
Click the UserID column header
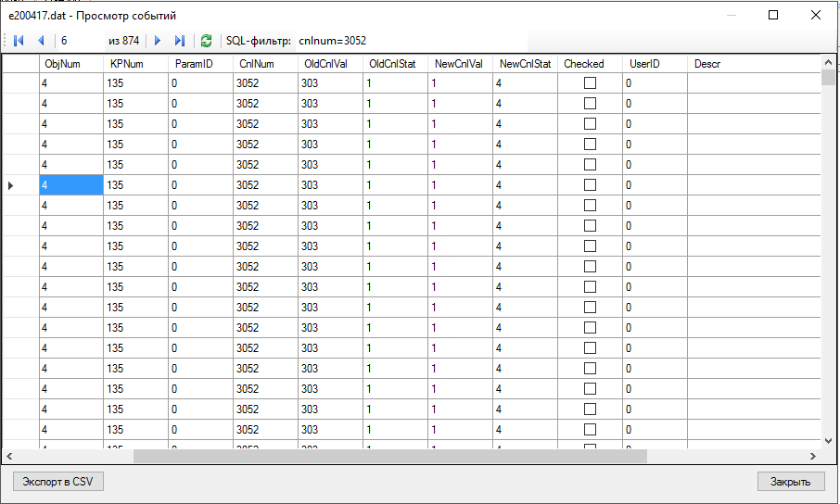click(655, 64)
